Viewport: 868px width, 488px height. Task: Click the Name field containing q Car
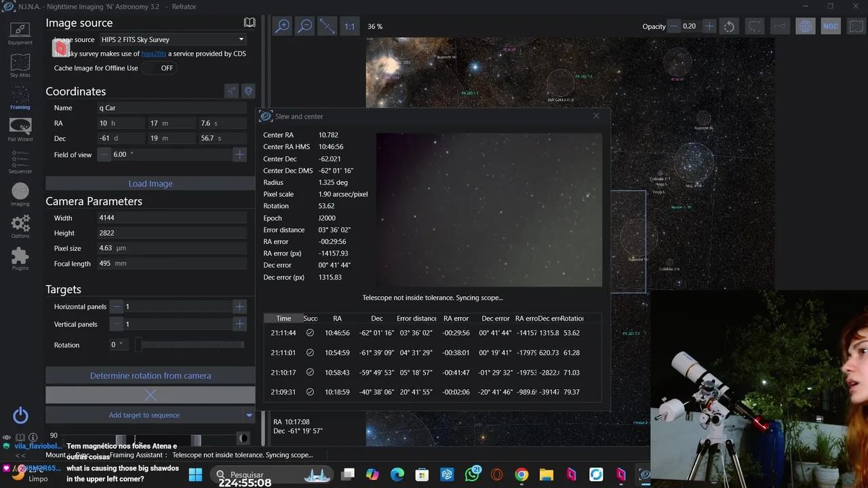tap(172, 108)
